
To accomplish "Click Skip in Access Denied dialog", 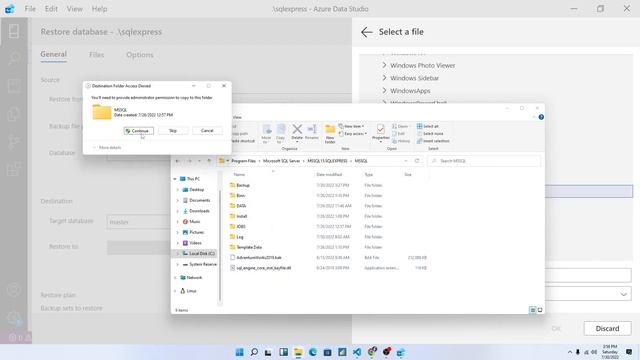I will (x=173, y=131).
